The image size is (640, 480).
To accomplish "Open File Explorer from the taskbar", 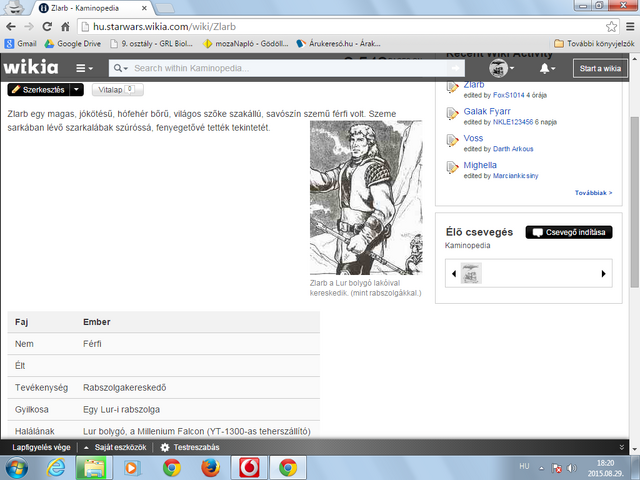I will click(93, 468).
